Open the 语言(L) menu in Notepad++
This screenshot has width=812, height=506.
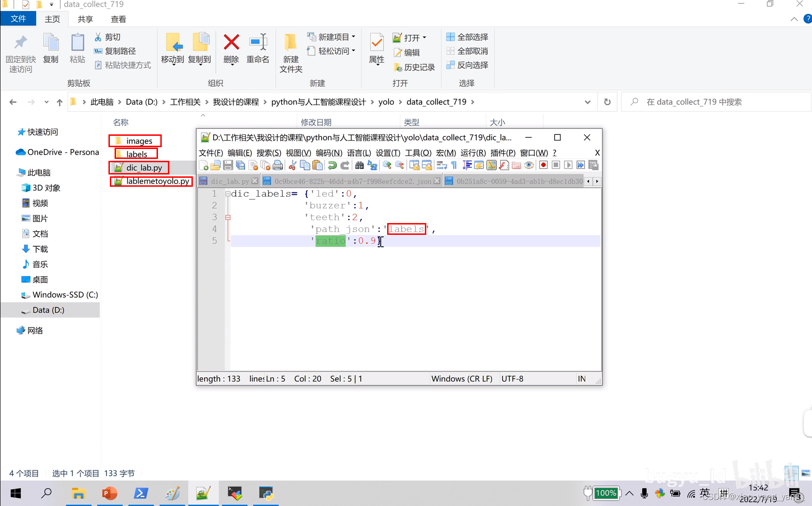pyautogui.click(x=359, y=152)
